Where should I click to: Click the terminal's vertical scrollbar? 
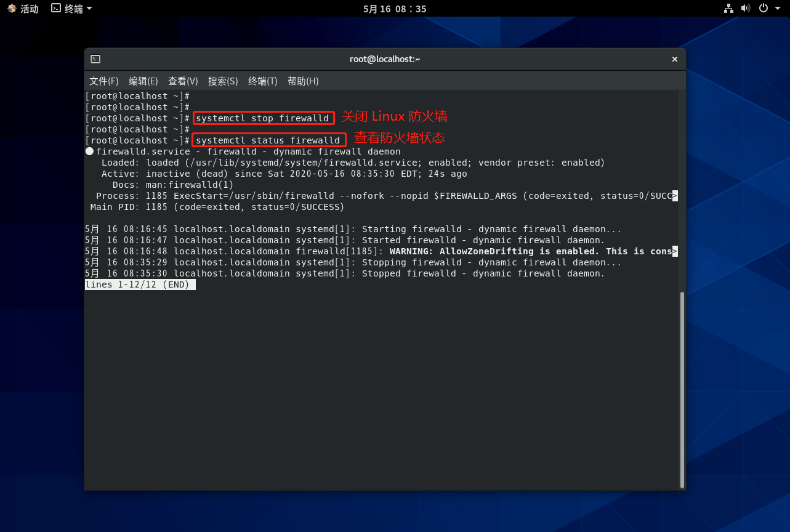(682, 388)
